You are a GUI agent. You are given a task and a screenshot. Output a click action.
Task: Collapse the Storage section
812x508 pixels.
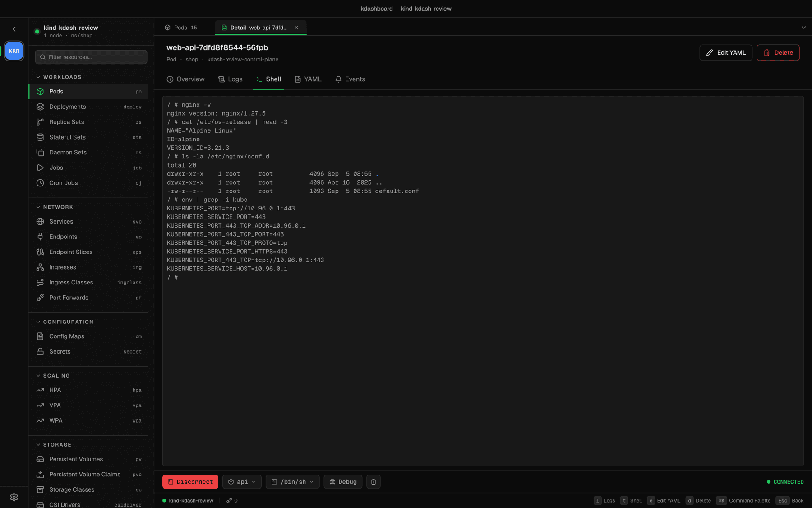(x=54, y=445)
